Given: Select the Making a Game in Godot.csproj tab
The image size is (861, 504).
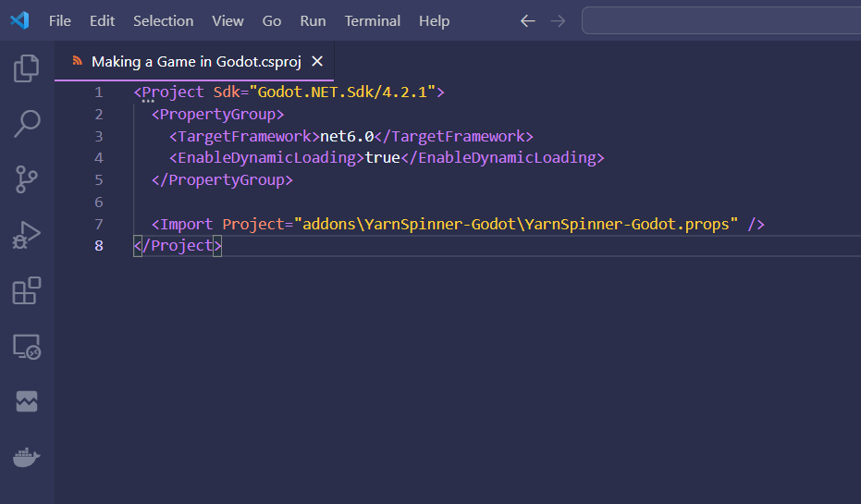Looking at the screenshot, I should (x=194, y=62).
